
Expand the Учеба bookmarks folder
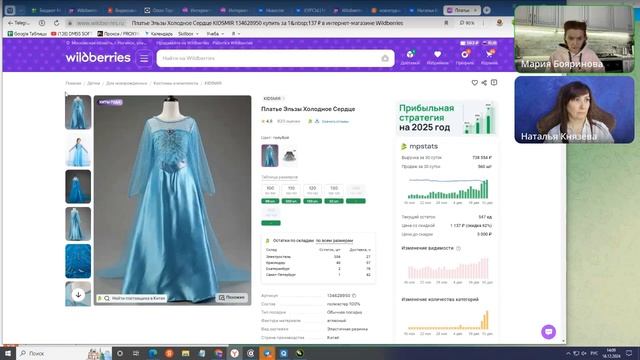(x=215, y=34)
